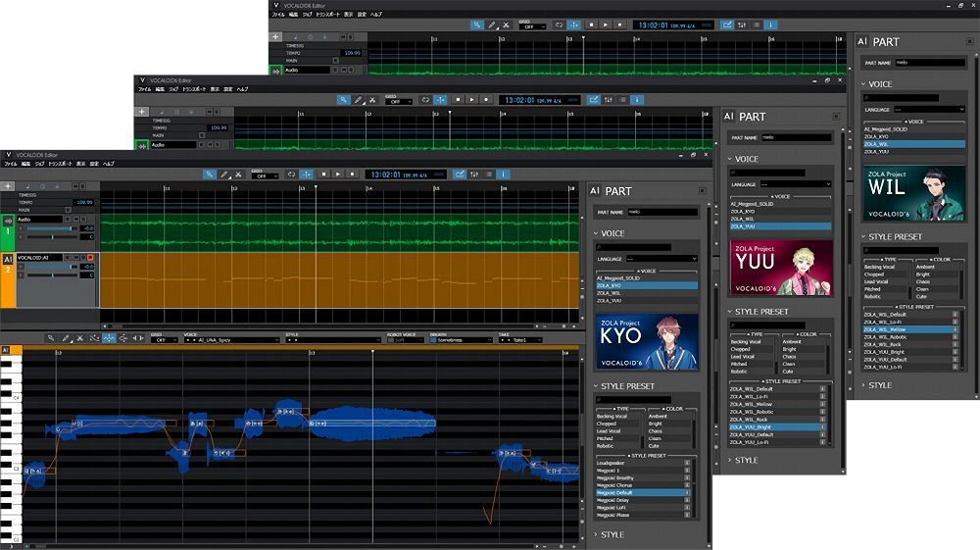Open the STYLE dropdown in piano roll toolbar
This screenshot has height=550, width=980.
[x=333, y=340]
